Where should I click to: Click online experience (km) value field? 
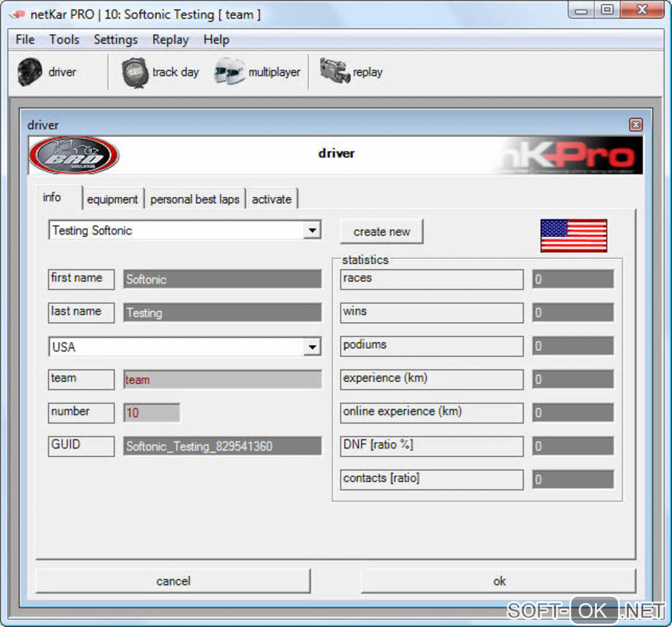[x=573, y=413]
